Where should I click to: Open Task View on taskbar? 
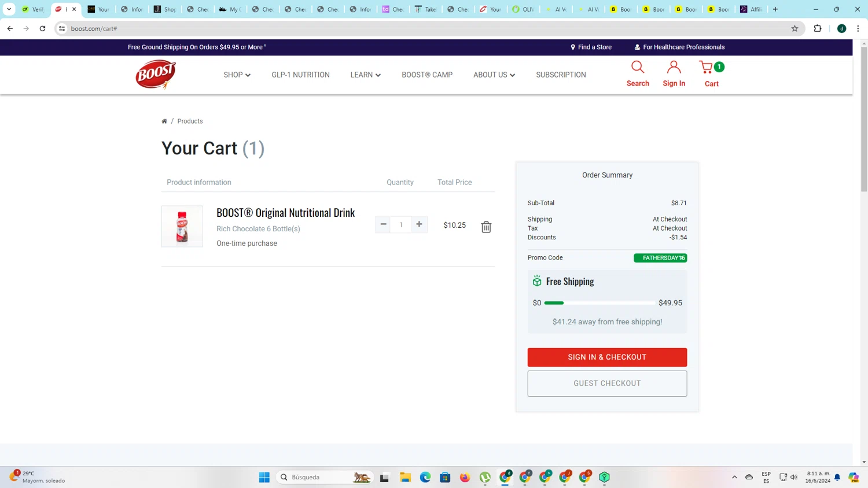point(384,477)
